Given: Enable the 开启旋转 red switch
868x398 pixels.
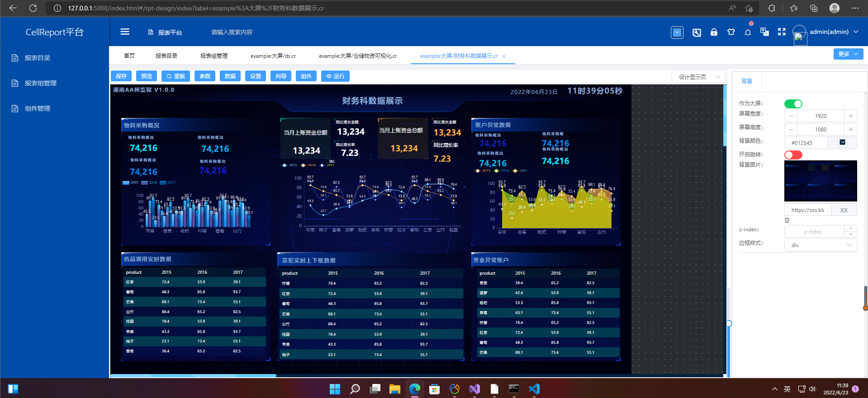Looking at the screenshot, I should (x=793, y=155).
